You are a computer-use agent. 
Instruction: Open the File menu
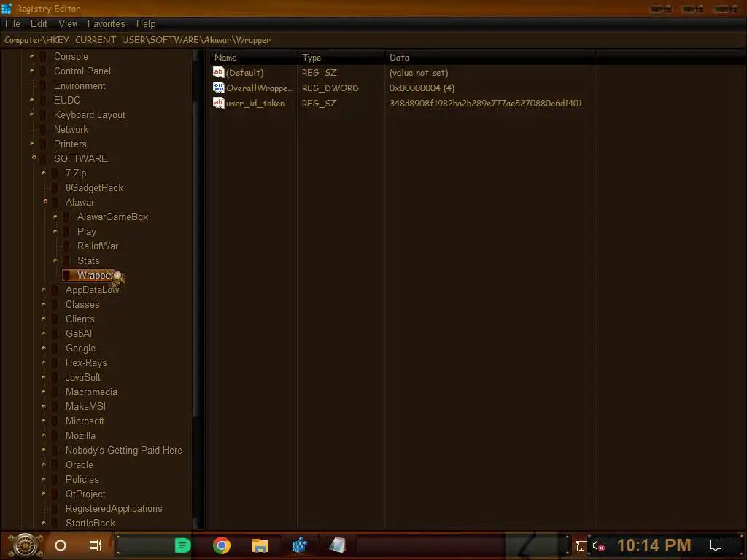tap(12, 24)
